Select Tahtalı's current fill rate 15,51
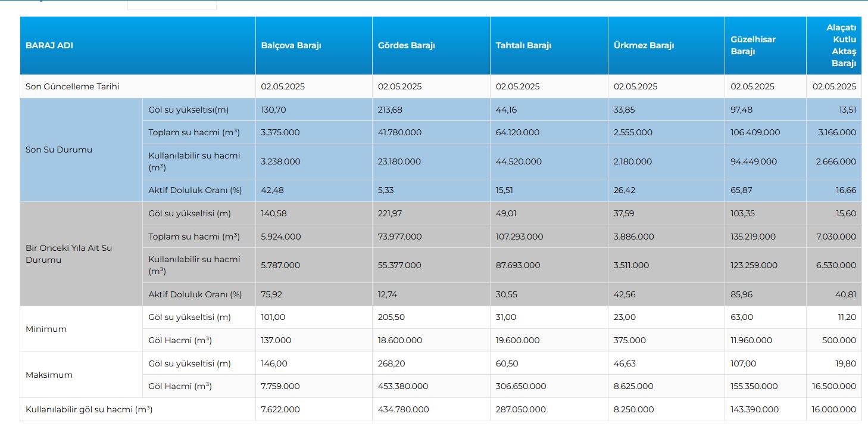 [506, 190]
